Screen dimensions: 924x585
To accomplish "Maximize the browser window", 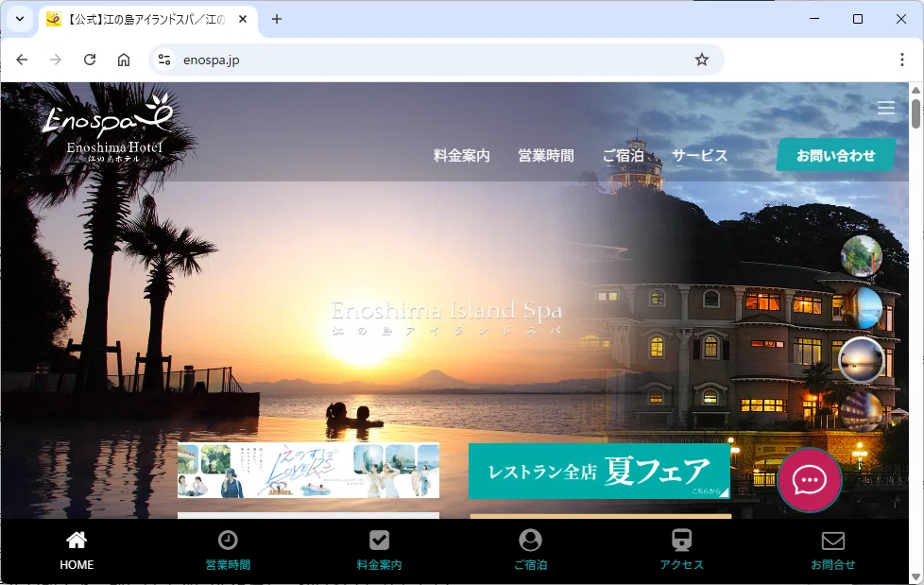I will (x=858, y=19).
